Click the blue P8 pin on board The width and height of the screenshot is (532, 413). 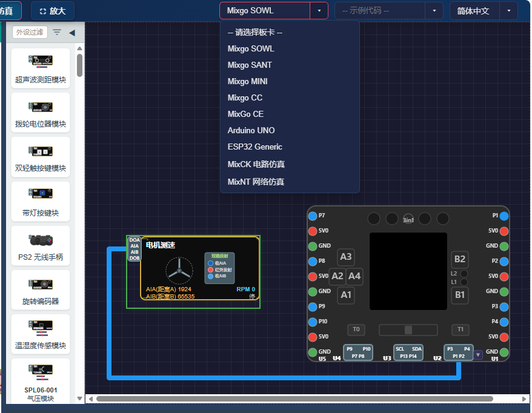coord(313,261)
